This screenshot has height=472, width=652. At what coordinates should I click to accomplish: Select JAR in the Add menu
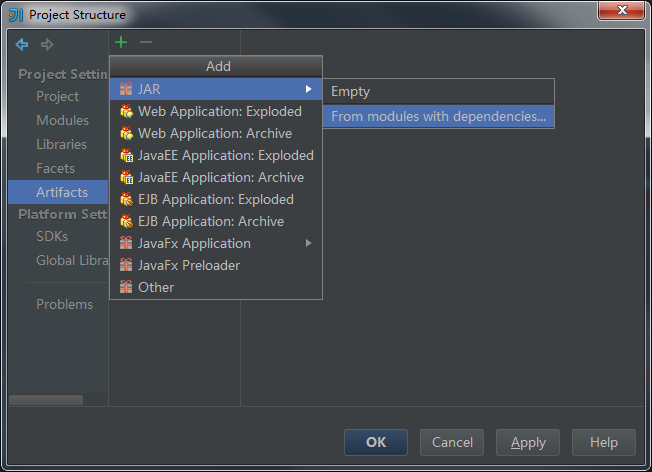[216, 89]
